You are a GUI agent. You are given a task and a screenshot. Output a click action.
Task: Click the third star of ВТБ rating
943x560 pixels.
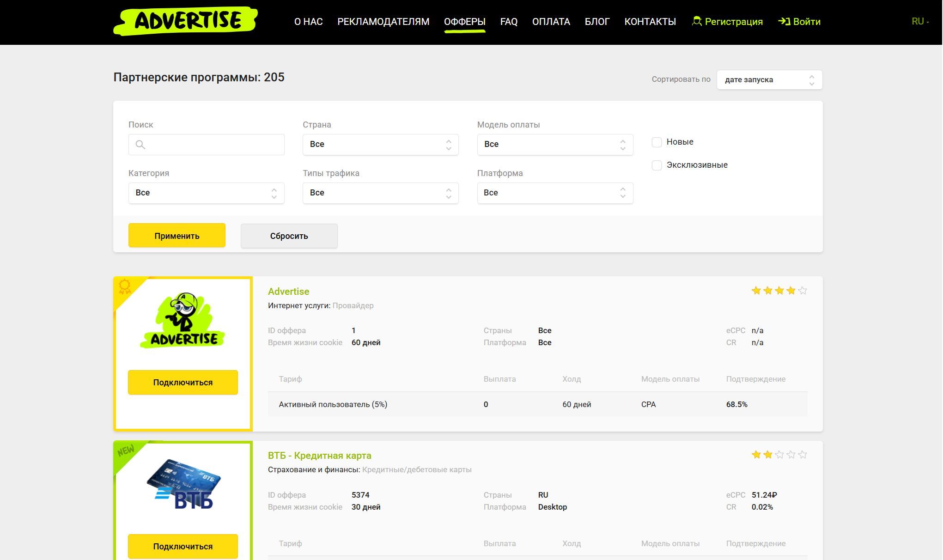[x=779, y=455]
